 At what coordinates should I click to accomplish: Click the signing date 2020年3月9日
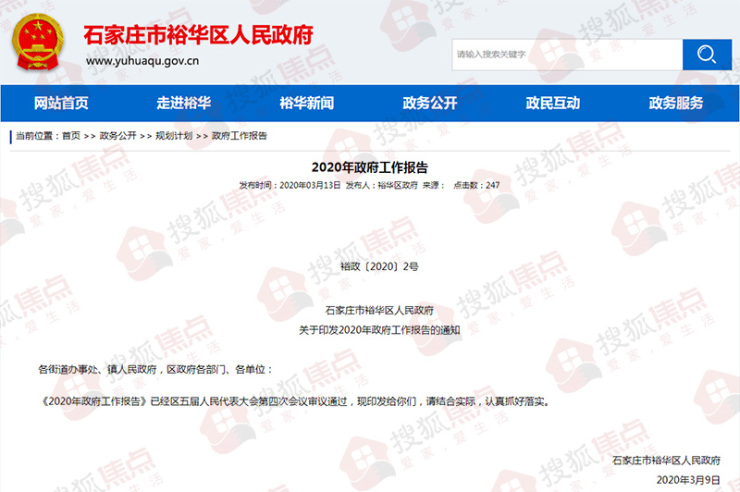[x=688, y=480]
